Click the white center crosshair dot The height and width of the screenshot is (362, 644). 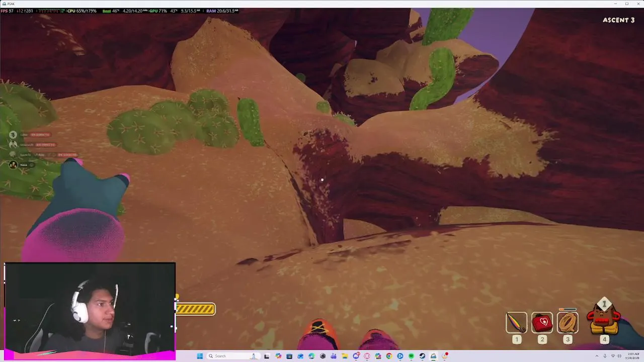pyautogui.click(x=322, y=179)
